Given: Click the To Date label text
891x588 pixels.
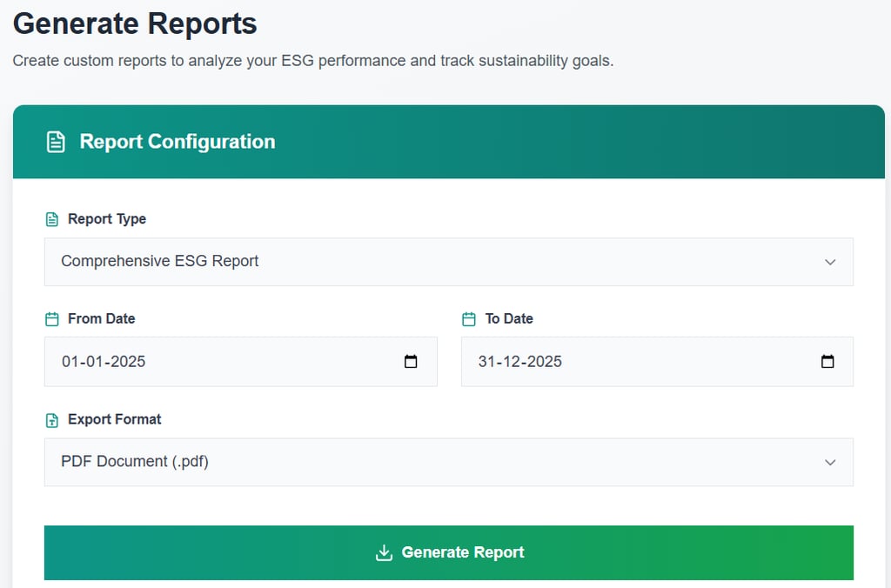Looking at the screenshot, I should 509,319.
